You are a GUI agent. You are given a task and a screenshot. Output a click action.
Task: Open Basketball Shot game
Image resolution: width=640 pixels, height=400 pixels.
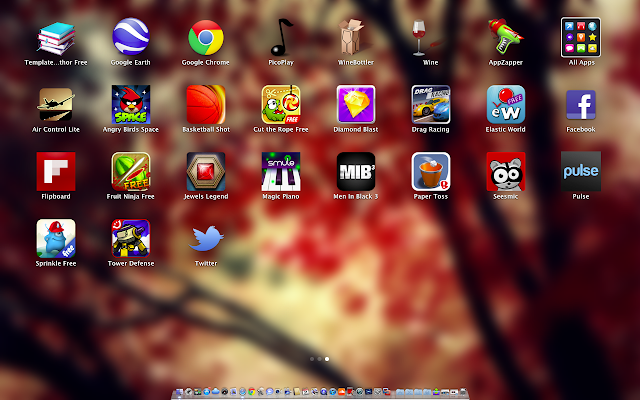(x=206, y=104)
